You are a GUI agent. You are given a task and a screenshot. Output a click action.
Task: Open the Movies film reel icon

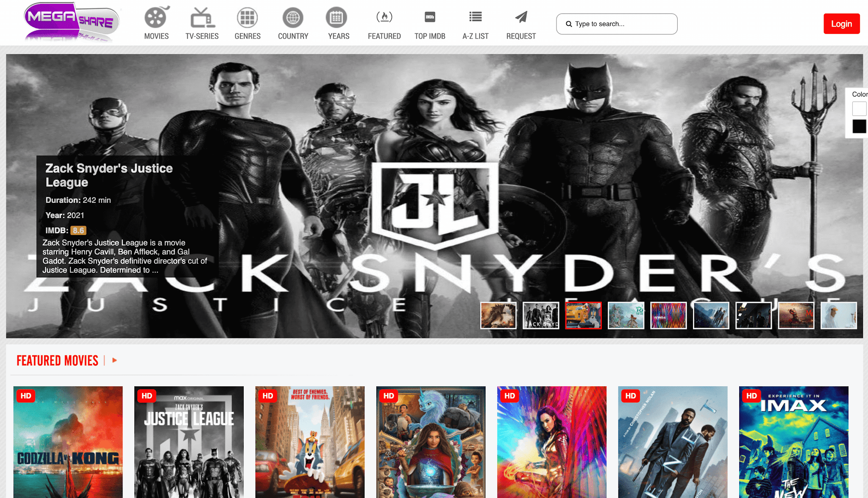point(156,17)
